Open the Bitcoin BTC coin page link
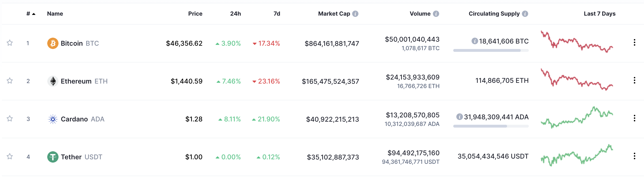This screenshot has width=644, height=178. [73, 43]
